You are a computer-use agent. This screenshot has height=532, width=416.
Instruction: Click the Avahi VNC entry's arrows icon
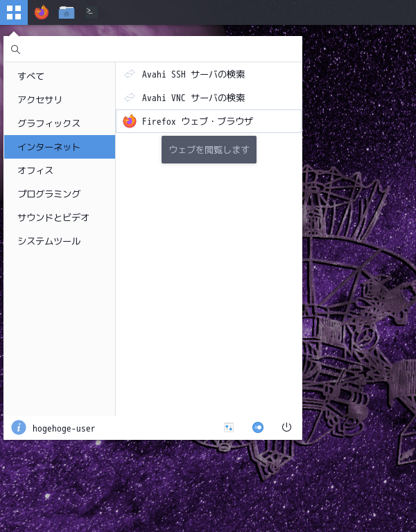coord(130,98)
